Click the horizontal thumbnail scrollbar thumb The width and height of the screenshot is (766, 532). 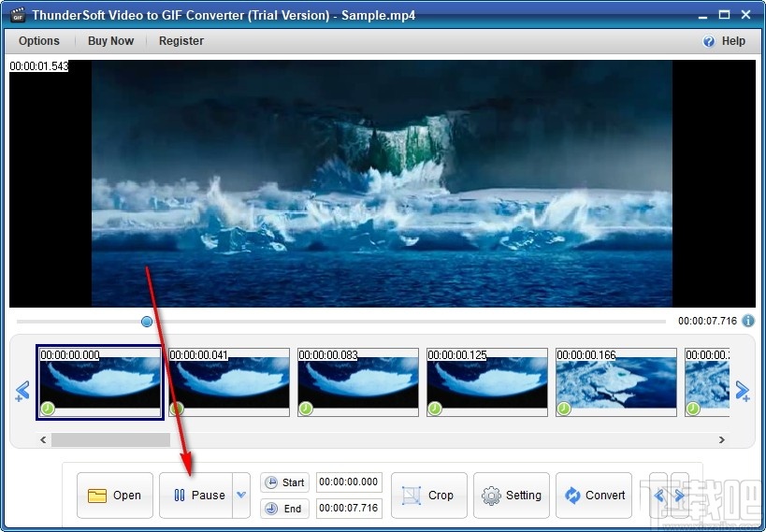111,439
